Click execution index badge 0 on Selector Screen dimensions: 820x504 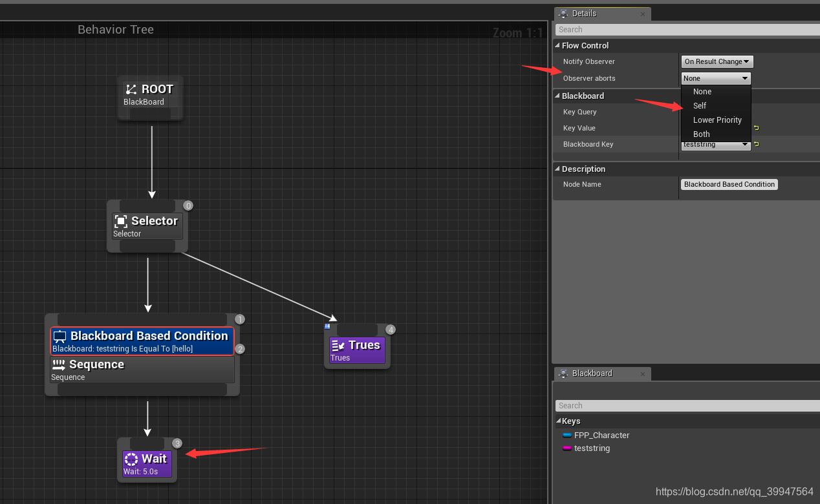188,206
